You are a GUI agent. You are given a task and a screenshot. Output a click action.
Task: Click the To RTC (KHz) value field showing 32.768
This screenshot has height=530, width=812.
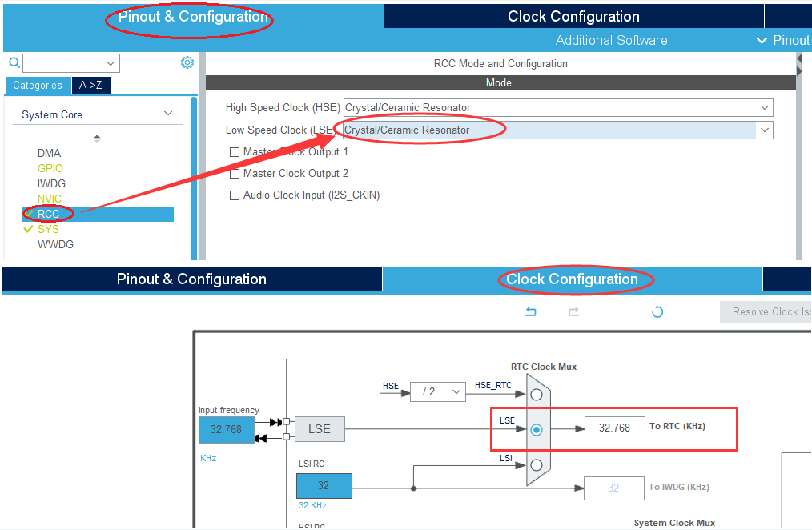pos(614,428)
